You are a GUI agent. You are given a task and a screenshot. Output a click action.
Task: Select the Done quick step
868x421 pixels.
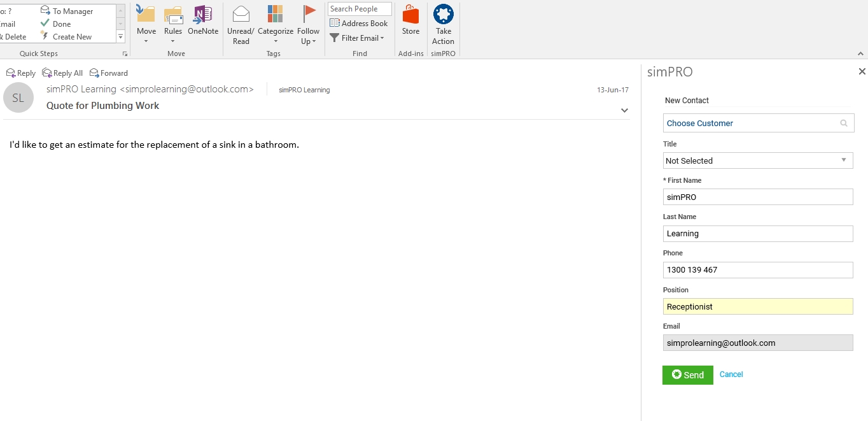coord(56,24)
